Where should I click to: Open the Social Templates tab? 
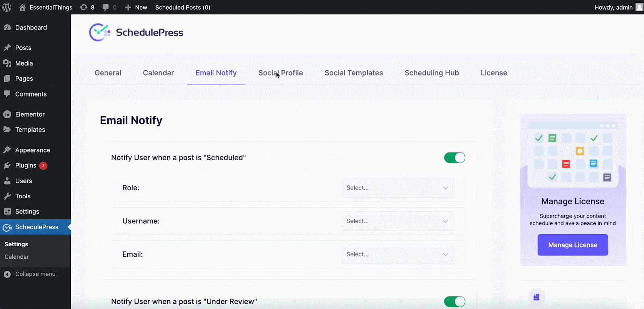354,73
